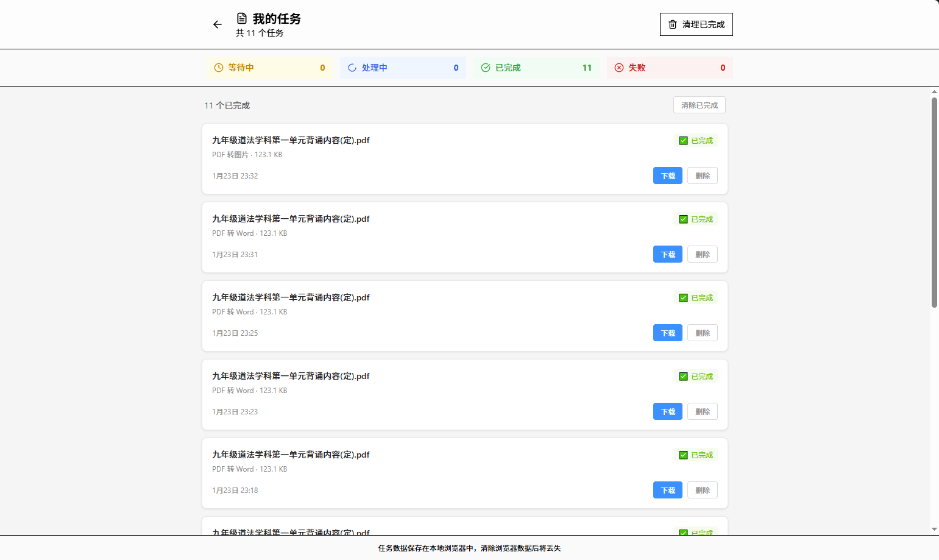Delete the task from 23:25
Screen dimensions: 939x560
[x=702, y=333]
